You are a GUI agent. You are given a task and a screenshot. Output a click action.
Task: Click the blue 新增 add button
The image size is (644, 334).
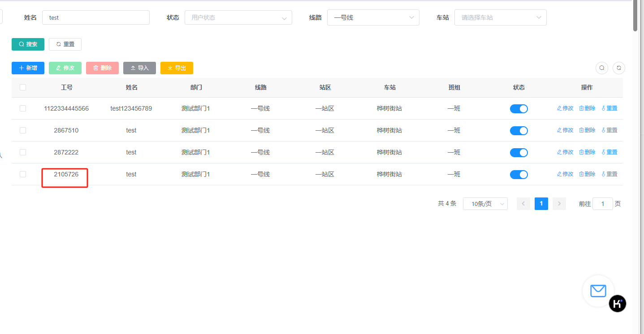click(28, 68)
